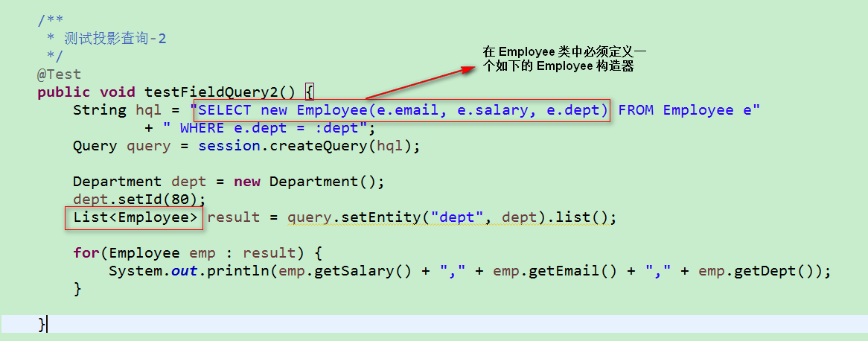
Task: Click the number 80
Action: pos(180,199)
